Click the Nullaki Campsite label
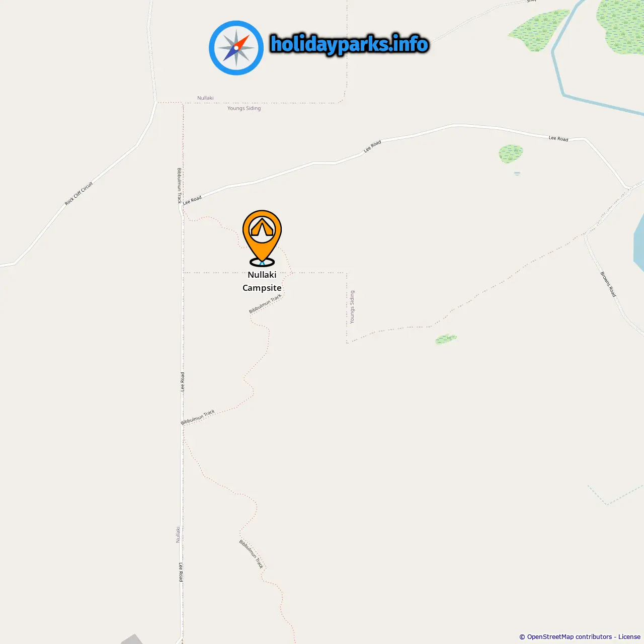The image size is (644, 644). pos(262,281)
